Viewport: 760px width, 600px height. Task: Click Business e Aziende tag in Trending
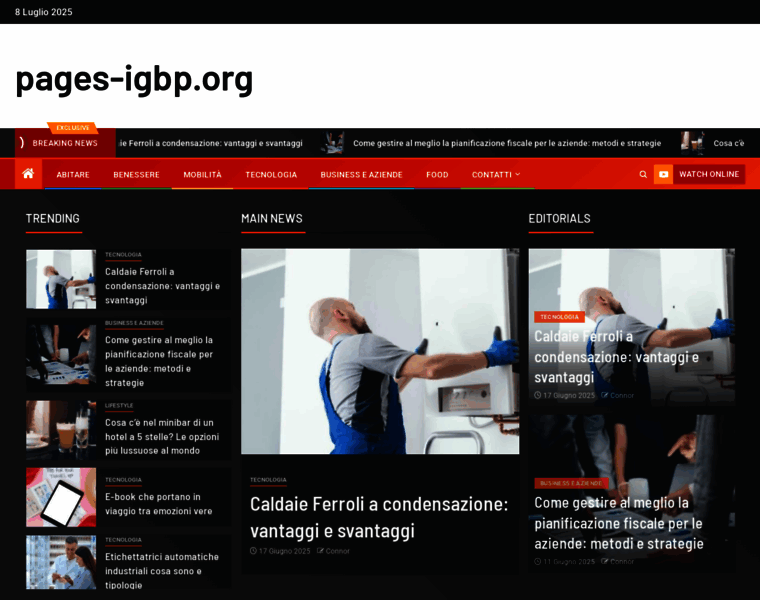(134, 323)
